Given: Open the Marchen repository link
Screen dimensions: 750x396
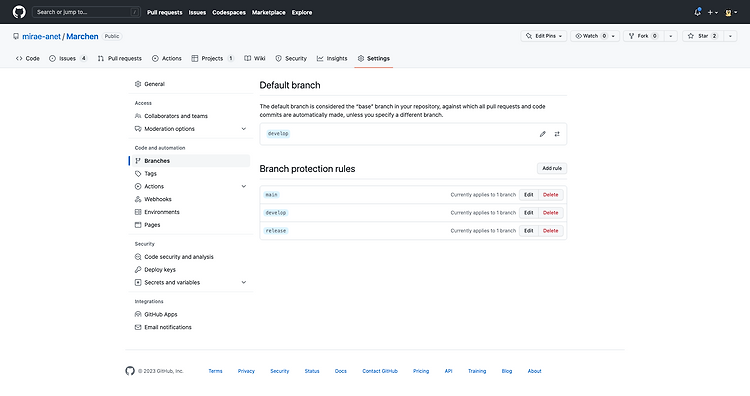Looking at the screenshot, I should (82, 36).
